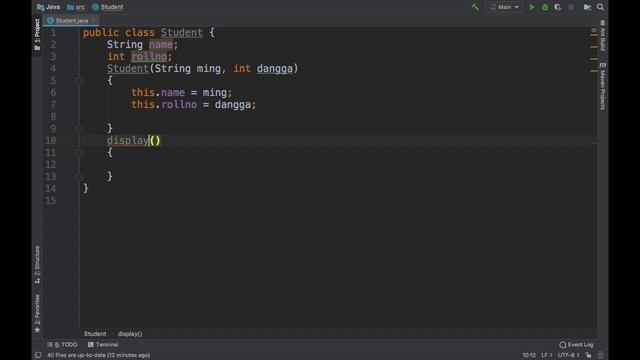Open the Maven Projects side panel

602,86
